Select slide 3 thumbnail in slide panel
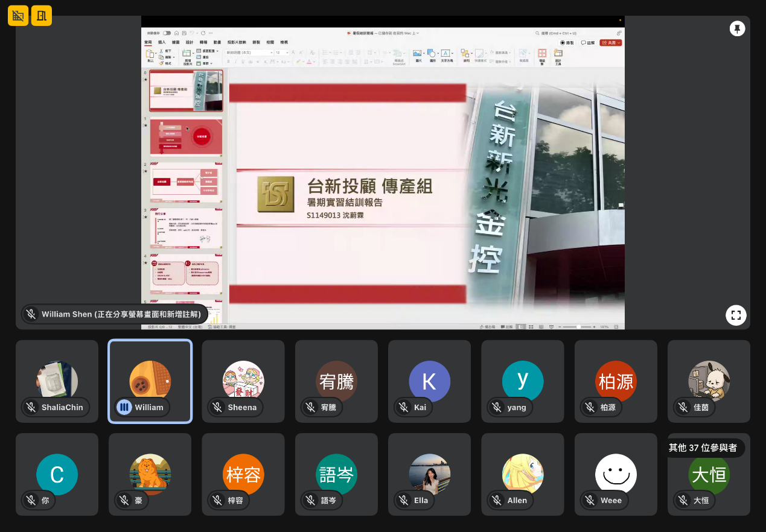Viewport: 766px width, 532px height. click(x=186, y=229)
